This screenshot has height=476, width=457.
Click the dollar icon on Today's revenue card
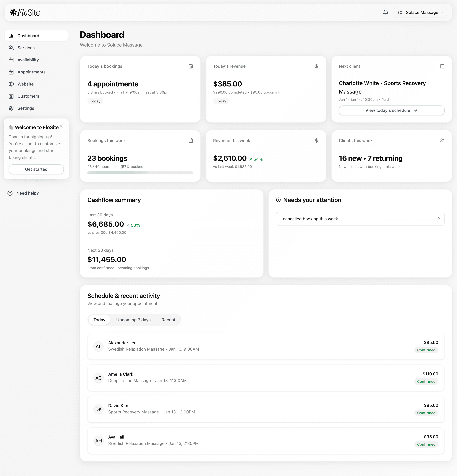tap(316, 66)
